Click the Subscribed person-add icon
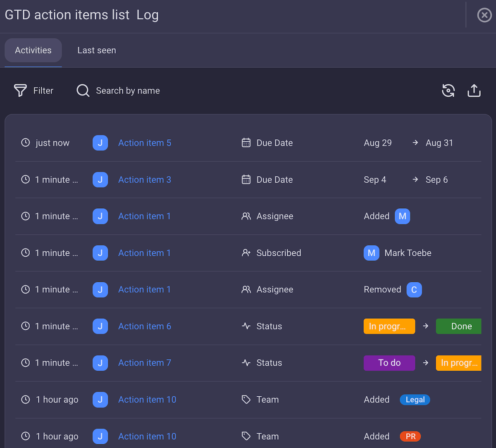Viewport: 496px width, 448px height. [246, 253]
